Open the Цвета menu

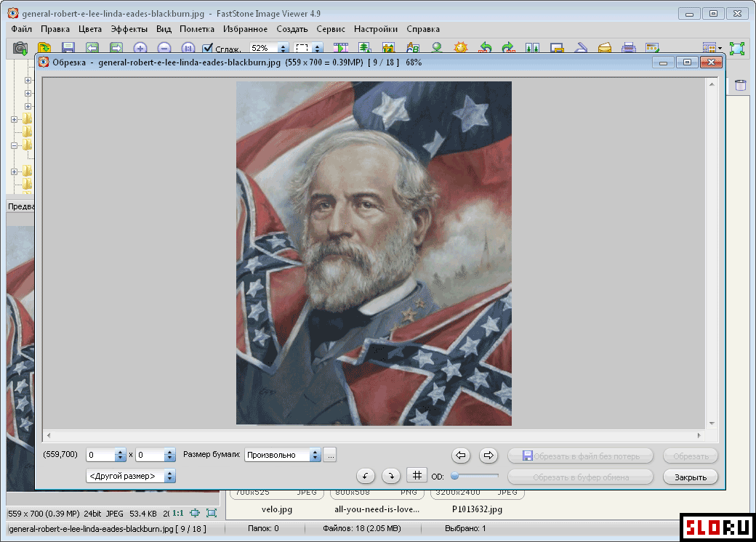(90, 29)
